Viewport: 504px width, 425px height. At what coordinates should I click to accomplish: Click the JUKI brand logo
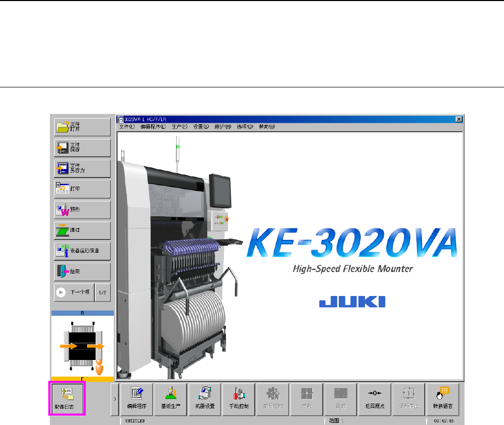(x=352, y=302)
